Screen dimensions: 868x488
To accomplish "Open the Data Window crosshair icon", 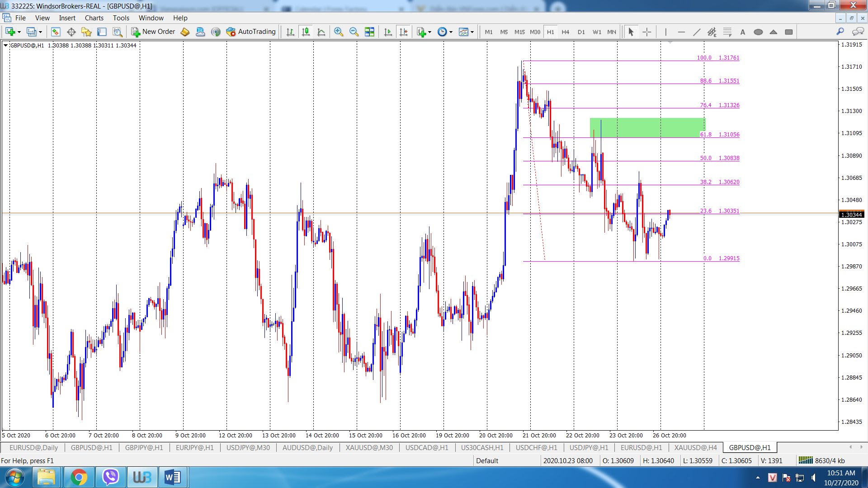I will 71,32.
